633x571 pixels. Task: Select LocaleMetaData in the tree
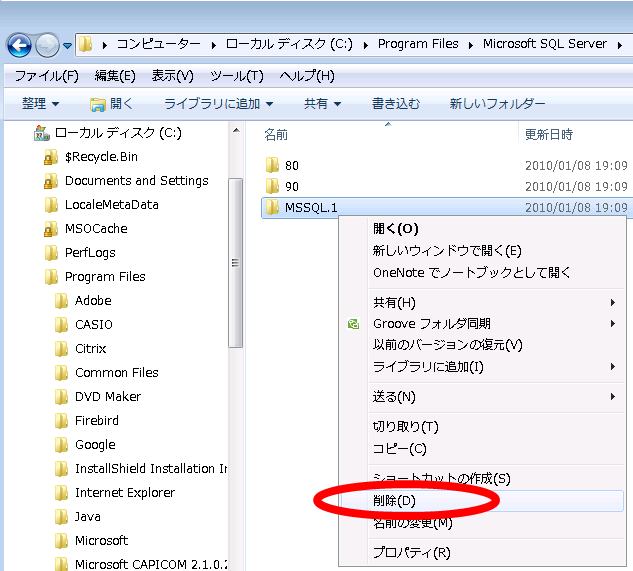[111, 205]
